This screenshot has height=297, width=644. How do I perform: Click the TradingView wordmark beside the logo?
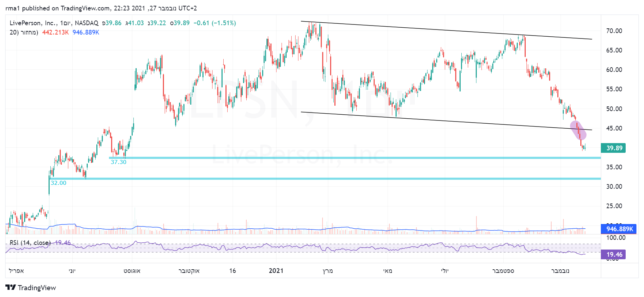37,288
